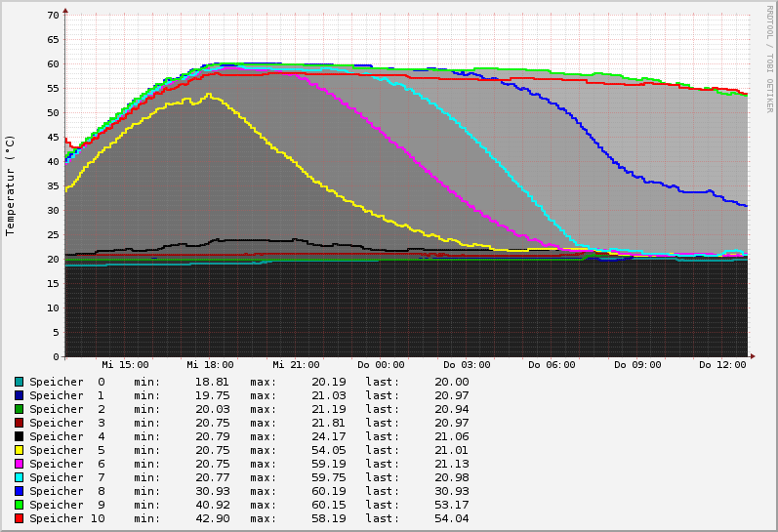
Task: Click the dark red Speicher 3 legend swatch
Action: [x=19, y=423]
